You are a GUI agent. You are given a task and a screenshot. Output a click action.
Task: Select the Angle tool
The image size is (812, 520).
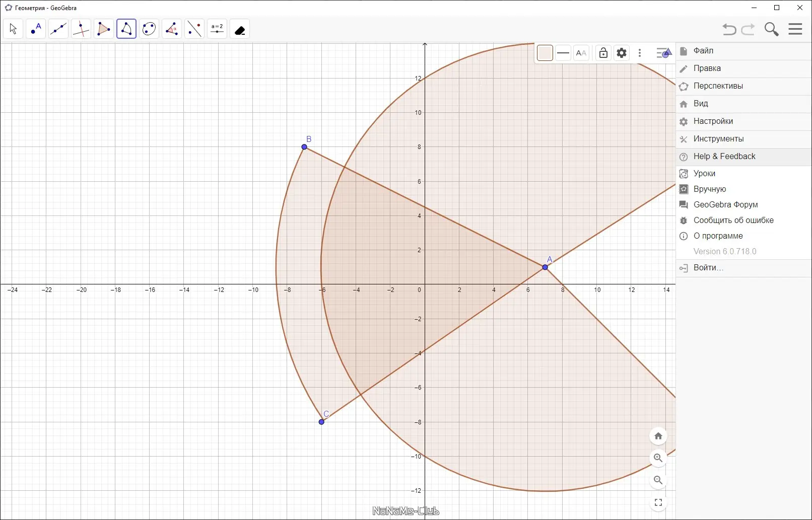pyautogui.click(x=172, y=29)
